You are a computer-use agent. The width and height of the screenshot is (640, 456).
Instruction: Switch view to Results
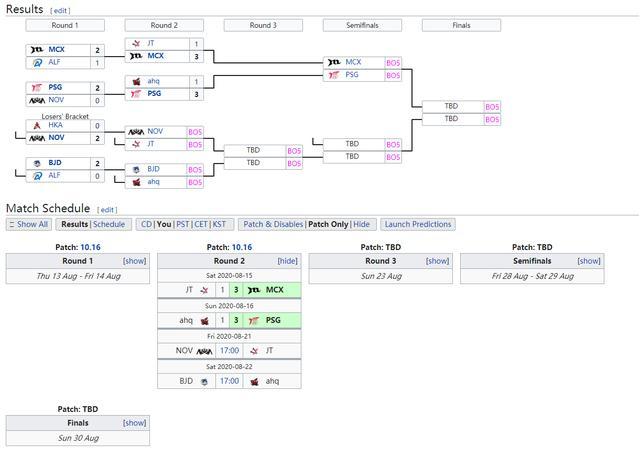[75, 224]
